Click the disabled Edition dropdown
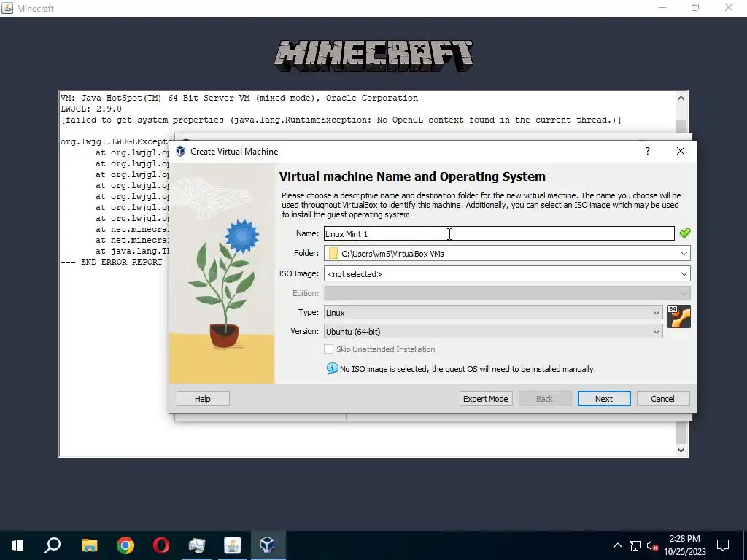This screenshot has height=560, width=747. pos(507,293)
